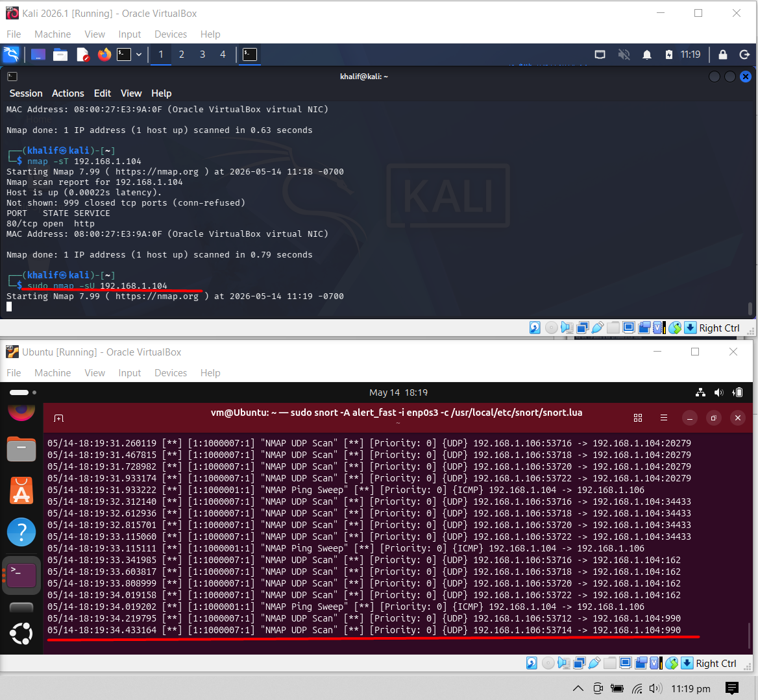Switch to Kali workspace 4
This screenshot has width=758, height=700.
pos(223,54)
